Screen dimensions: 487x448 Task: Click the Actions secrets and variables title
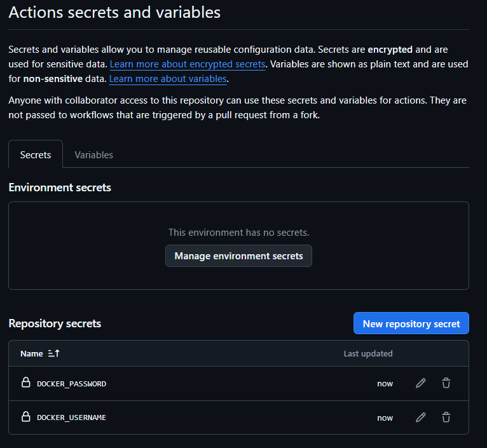pyautogui.click(x=114, y=13)
